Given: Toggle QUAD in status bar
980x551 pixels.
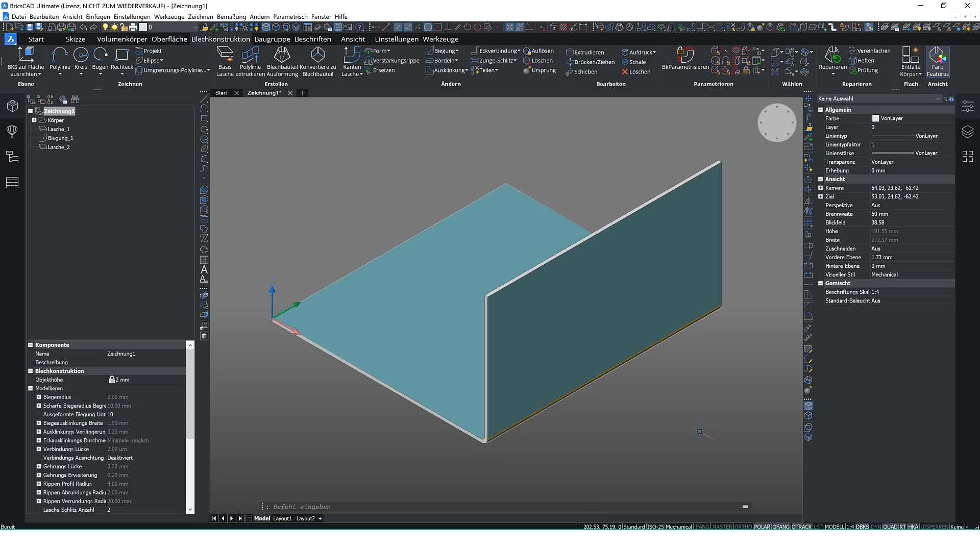Looking at the screenshot, I should 890,527.
